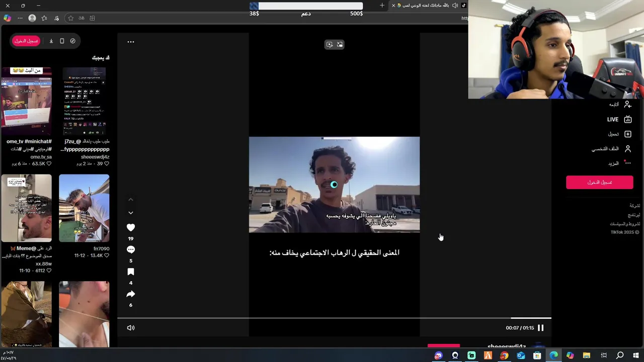
Task: Share the video using arrow icon
Action: point(131,294)
